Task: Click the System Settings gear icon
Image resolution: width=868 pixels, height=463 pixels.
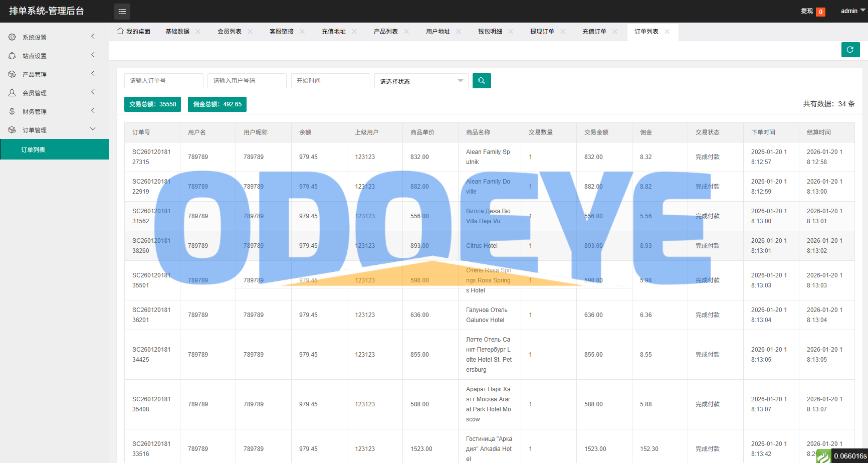Action: click(x=12, y=37)
